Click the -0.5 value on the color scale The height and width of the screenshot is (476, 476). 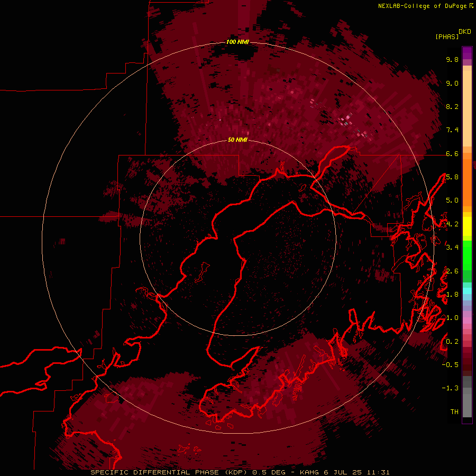[x=450, y=365]
